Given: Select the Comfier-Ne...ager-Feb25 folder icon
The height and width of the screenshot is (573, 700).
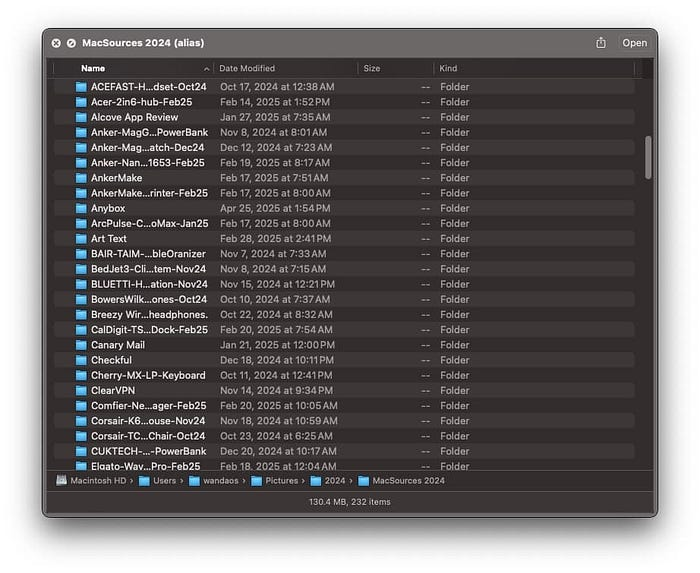Looking at the screenshot, I should [81, 405].
